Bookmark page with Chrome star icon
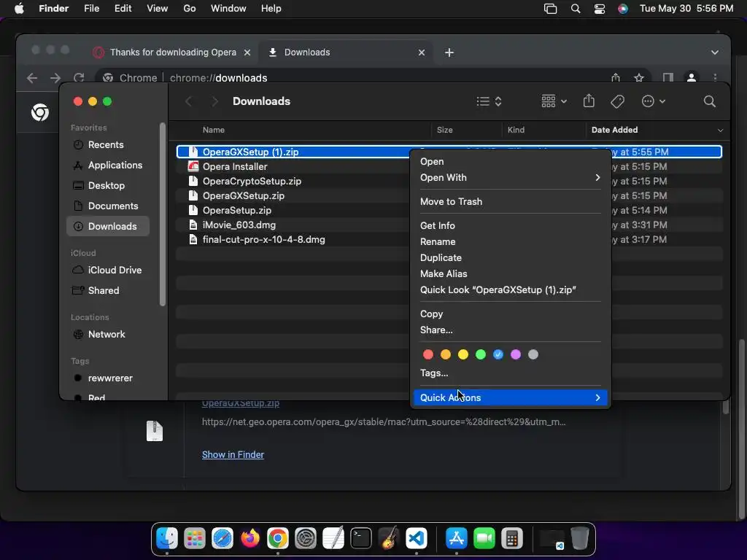 click(x=639, y=77)
